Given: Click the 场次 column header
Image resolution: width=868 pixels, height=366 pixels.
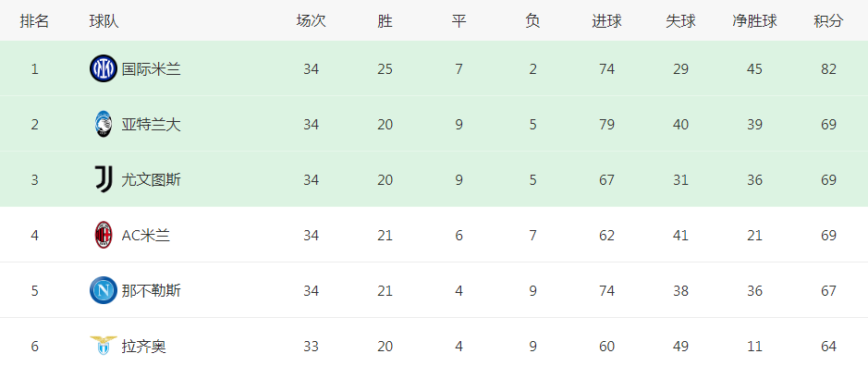Looking at the screenshot, I should tap(312, 21).
